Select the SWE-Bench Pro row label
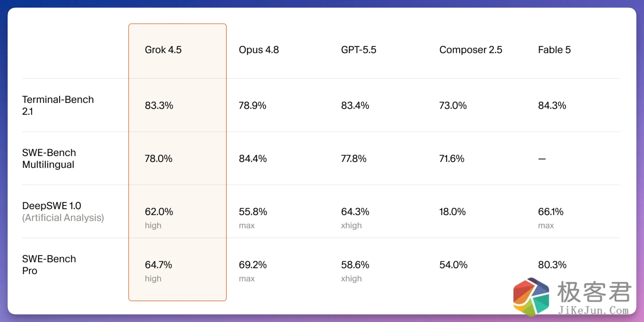 point(49,265)
